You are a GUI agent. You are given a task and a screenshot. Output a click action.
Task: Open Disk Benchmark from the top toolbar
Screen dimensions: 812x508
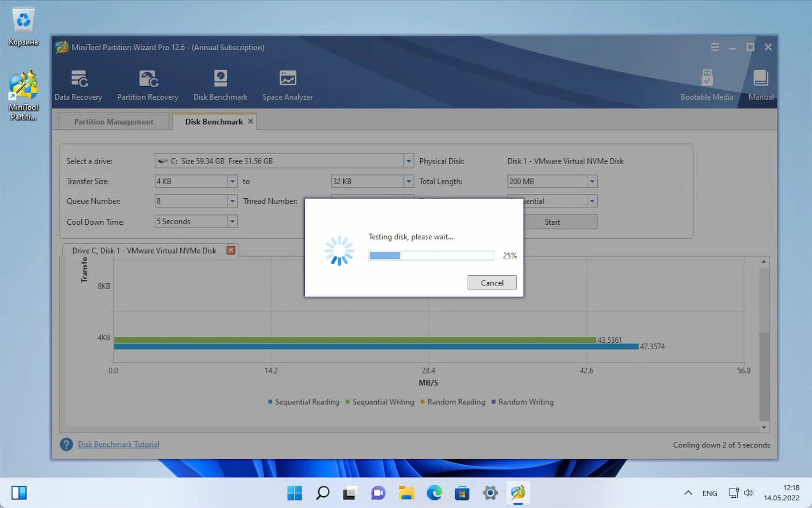[x=220, y=86]
